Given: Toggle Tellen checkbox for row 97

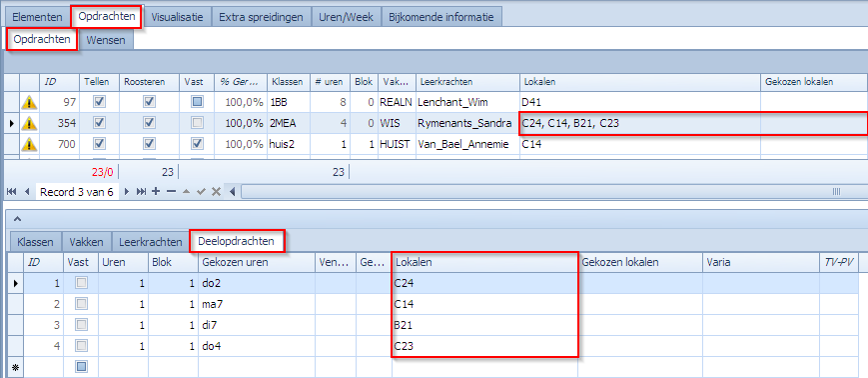Looking at the screenshot, I should [99, 102].
